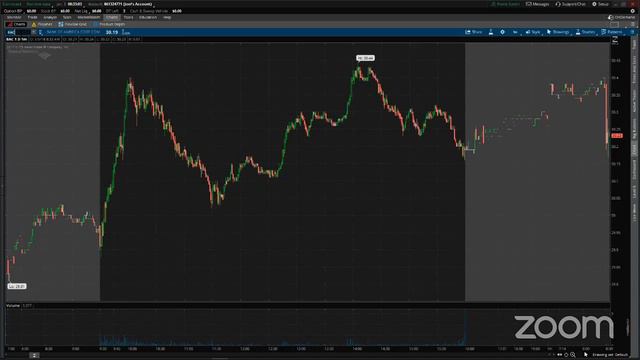Click the pointer drawing tool icon at bottom
Viewport: 640px width, 360px height.
pos(586,355)
